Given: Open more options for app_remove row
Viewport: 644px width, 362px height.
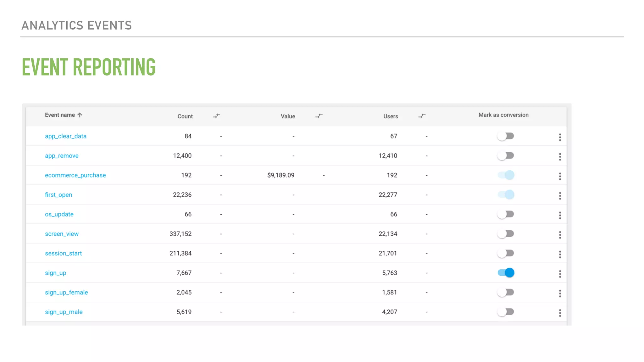Looking at the screenshot, I should tap(560, 156).
